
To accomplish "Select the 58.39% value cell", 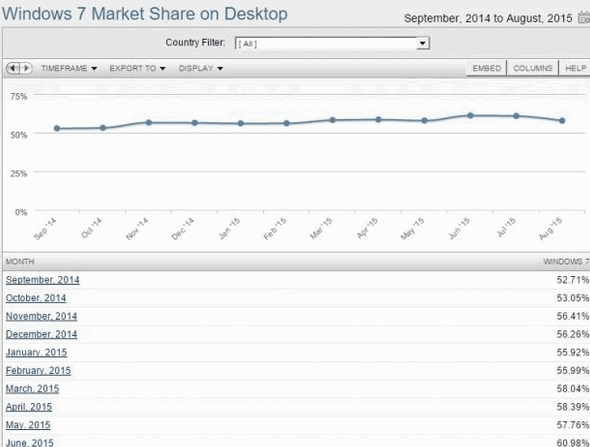I will click(573, 407).
